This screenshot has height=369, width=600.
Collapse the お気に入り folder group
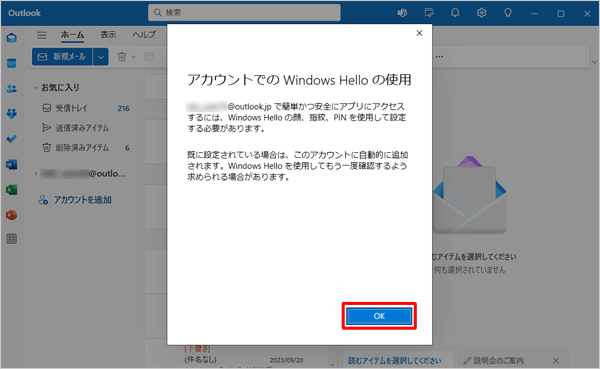[x=36, y=88]
